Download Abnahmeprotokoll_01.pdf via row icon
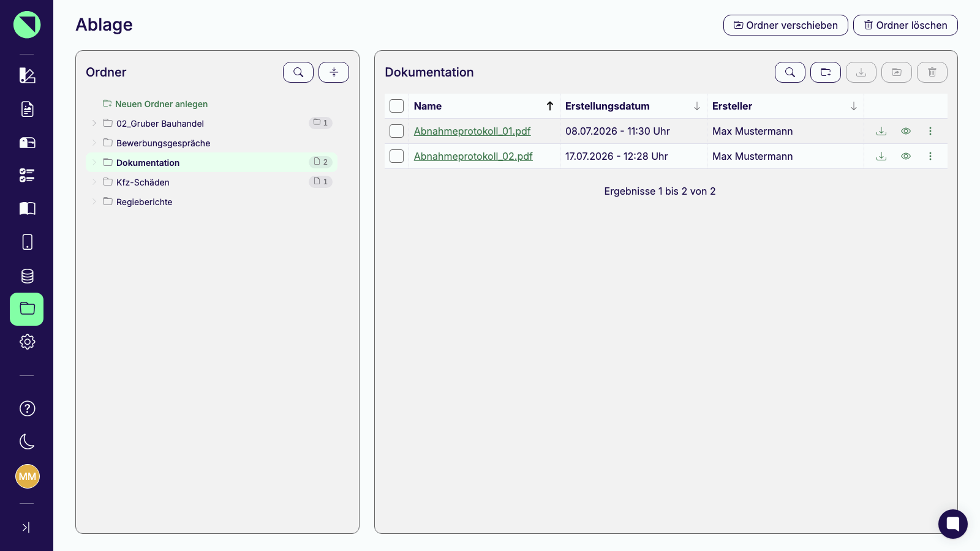The image size is (980, 551). (881, 131)
